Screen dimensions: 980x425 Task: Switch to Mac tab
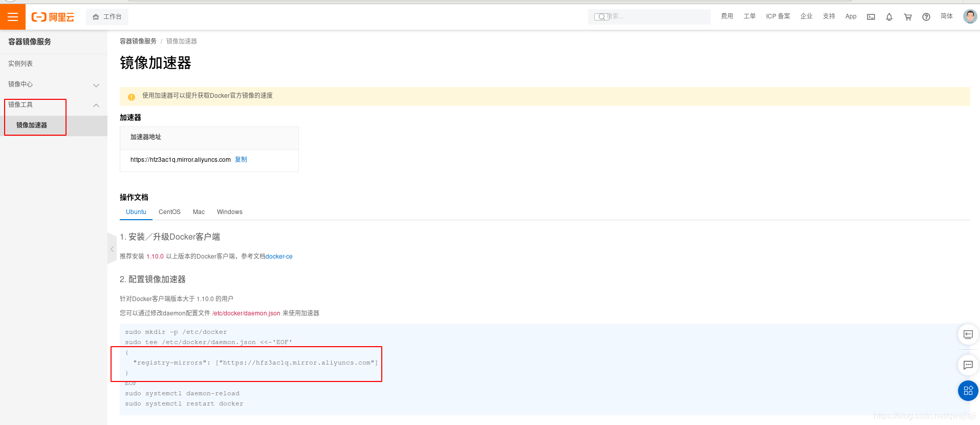(199, 212)
